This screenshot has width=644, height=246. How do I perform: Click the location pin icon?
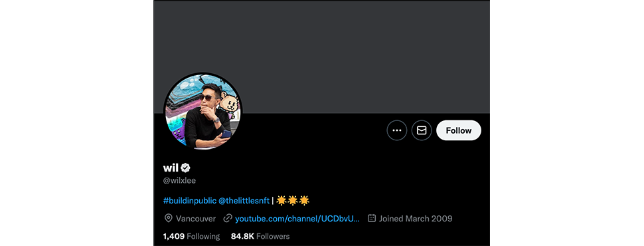(x=168, y=219)
